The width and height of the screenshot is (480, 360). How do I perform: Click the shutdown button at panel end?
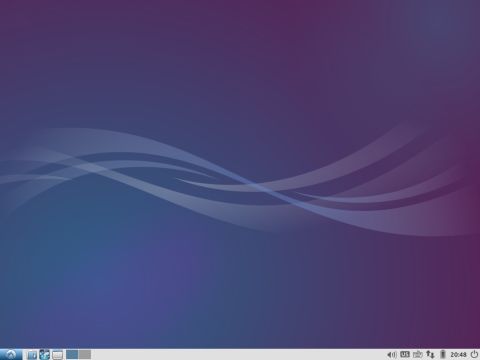pyautogui.click(x=474, y=354)
